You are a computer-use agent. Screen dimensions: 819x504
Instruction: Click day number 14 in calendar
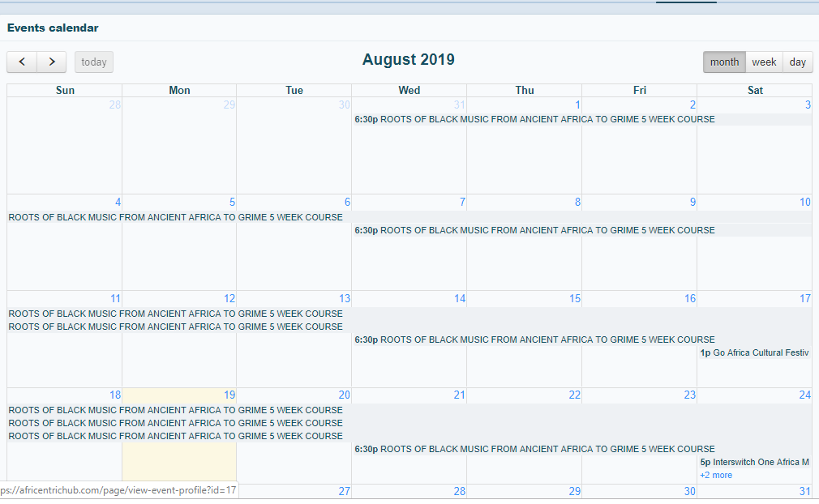460,299
